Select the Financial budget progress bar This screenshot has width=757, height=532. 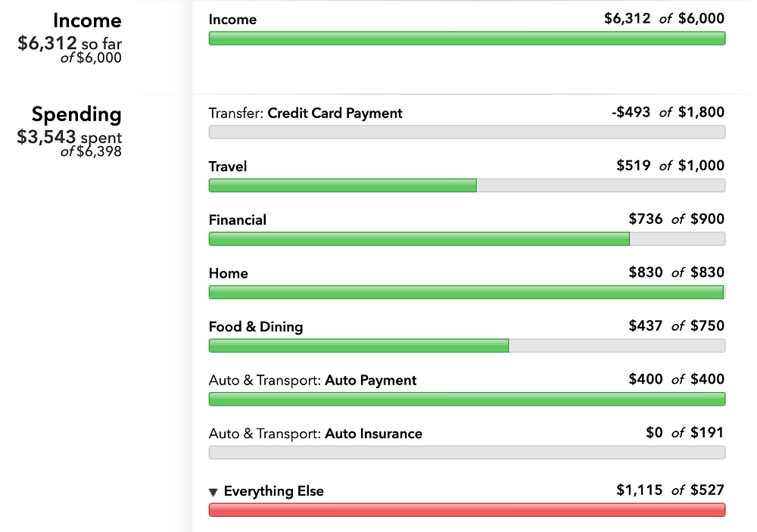(466, 239)
